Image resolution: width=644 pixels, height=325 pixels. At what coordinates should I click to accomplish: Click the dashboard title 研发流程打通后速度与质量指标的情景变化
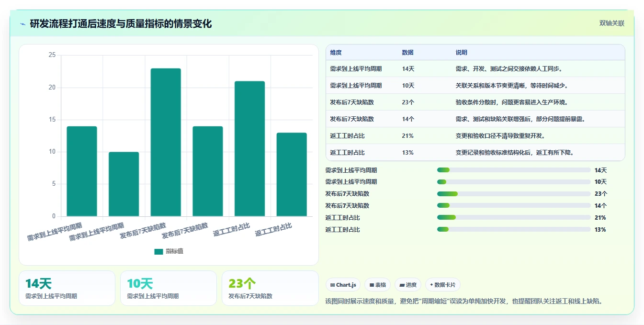pyautogui.click(x=121, y=24)
